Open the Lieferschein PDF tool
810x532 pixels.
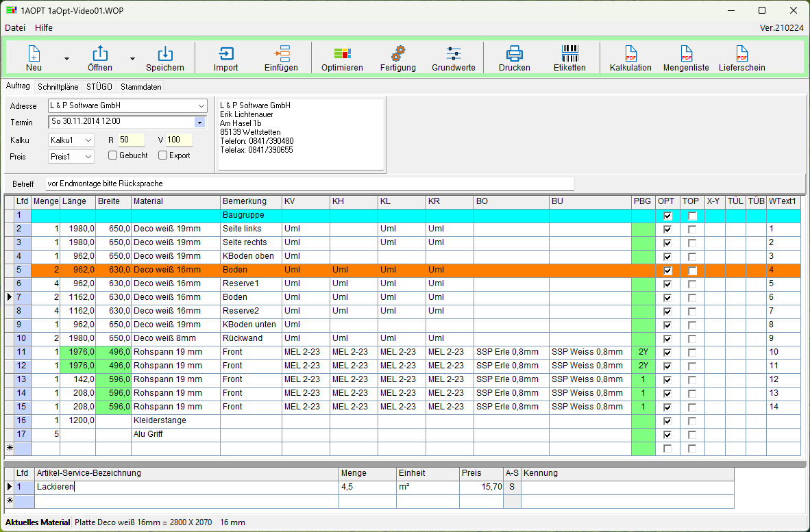point(741,58)
